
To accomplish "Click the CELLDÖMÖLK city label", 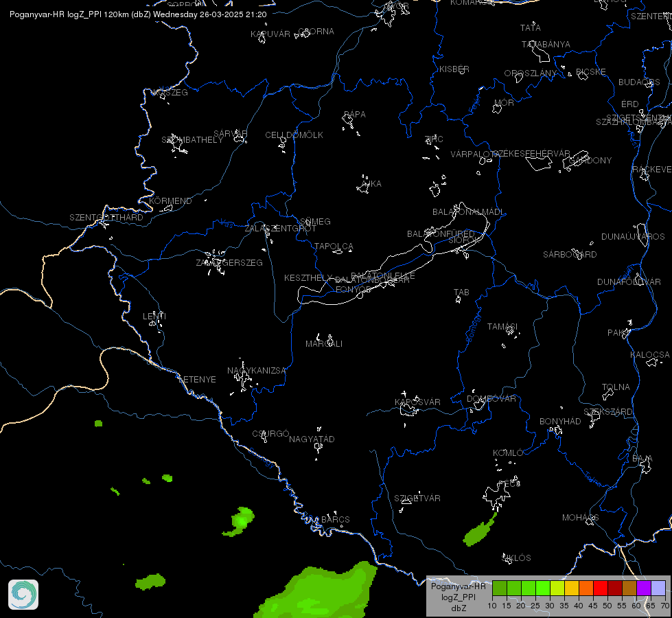I will [x=294, y=135].
